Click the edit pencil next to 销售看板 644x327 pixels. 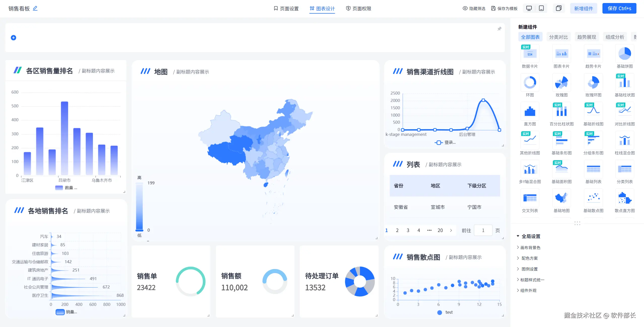(x=35, y=8)
